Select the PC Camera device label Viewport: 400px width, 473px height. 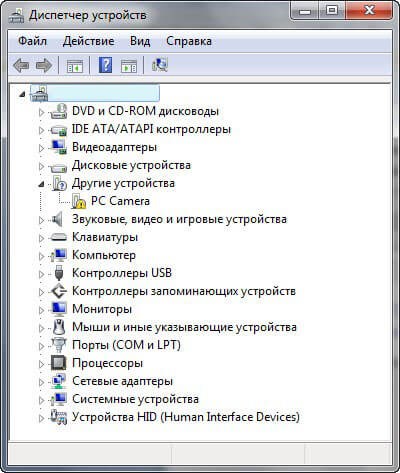tap(120, 201)
